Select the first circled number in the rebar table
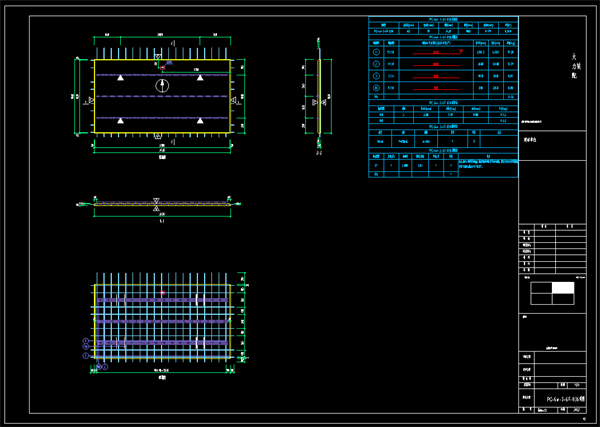The image size is (600, 427). coord(376,52)
